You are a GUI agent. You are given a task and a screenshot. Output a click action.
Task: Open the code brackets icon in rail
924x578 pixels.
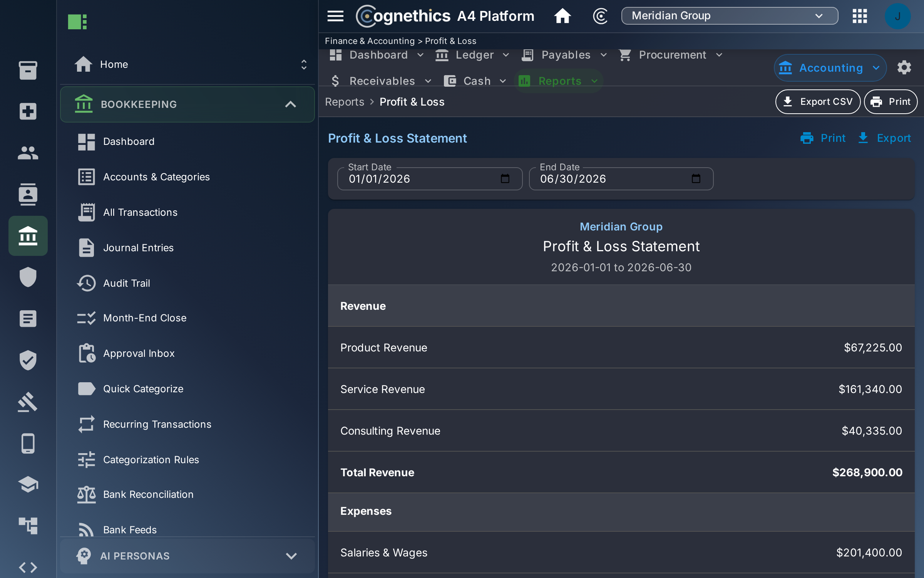[28, 567]
